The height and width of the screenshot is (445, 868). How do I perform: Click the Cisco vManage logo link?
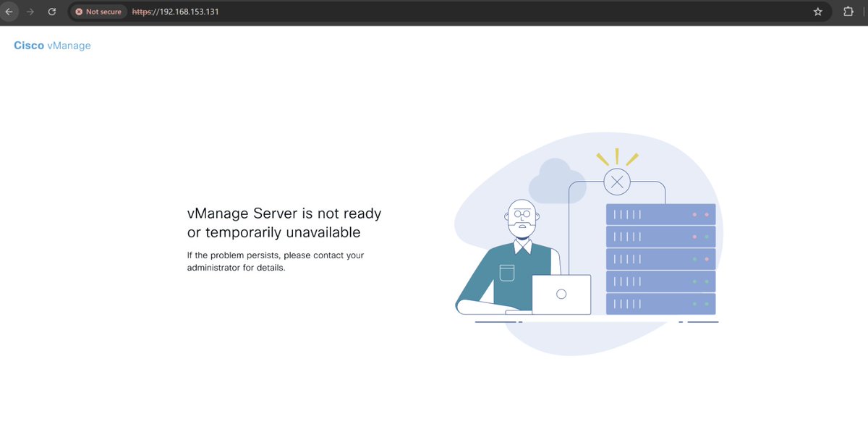[52, 46]
